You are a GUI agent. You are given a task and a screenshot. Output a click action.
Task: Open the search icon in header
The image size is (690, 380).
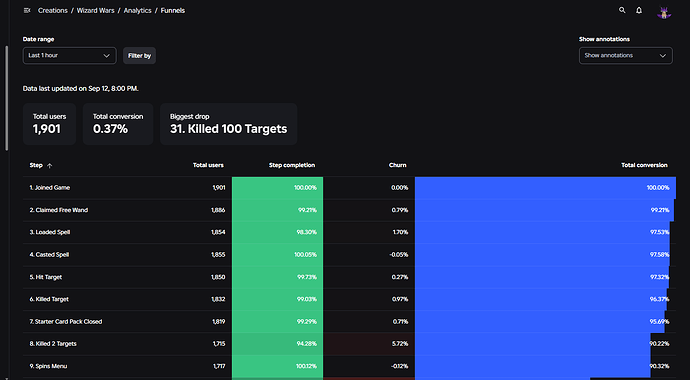622,10
